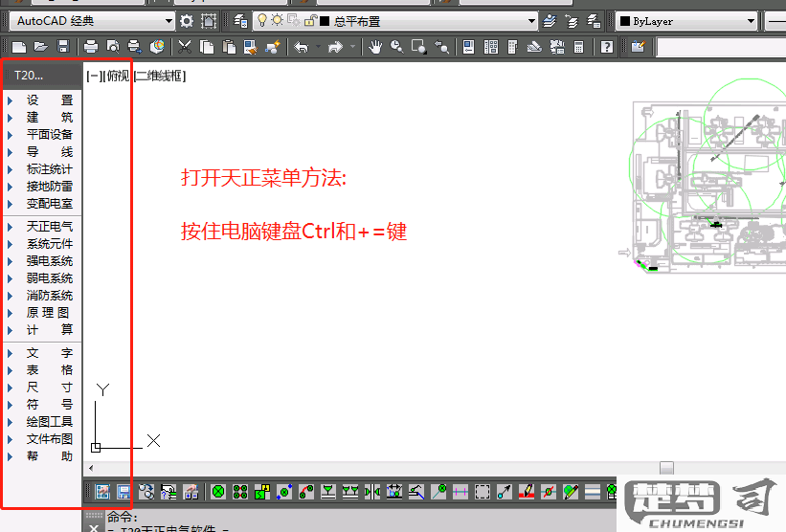Click the magenta tick-marked line icon

[460, 492]
